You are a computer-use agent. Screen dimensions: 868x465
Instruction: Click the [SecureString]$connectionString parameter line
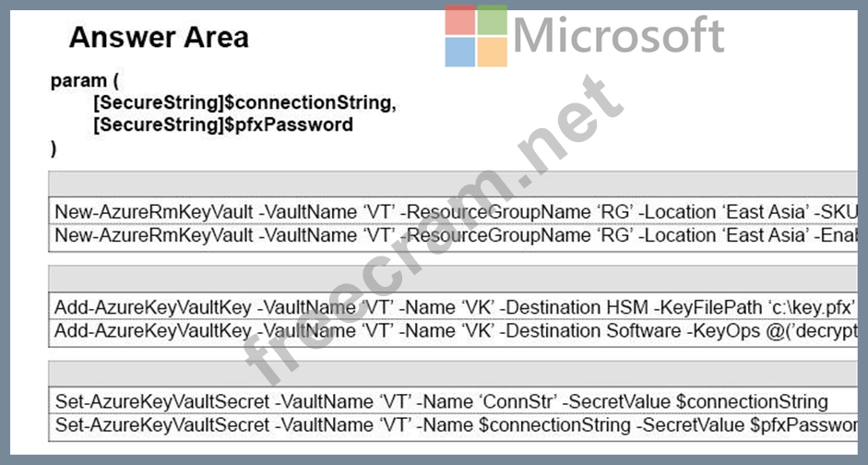pyautogui.click(x=244, y=102)
